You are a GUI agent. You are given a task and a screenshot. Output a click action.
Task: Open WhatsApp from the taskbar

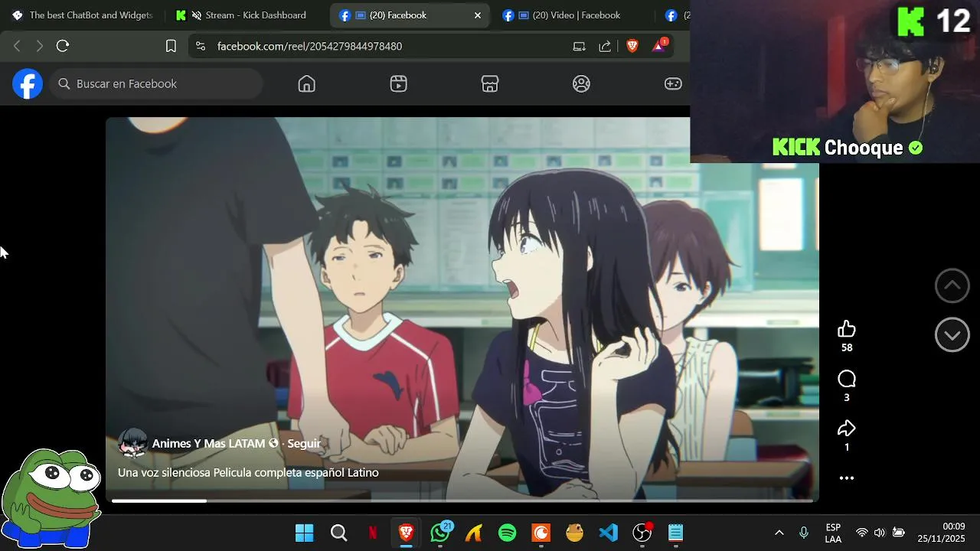(x=440, y=533)
